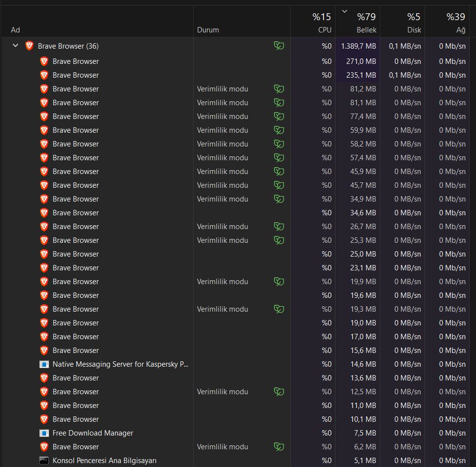
Task: Click Verimlilik modu status in the 77,4 MB row
Action: 222,117
